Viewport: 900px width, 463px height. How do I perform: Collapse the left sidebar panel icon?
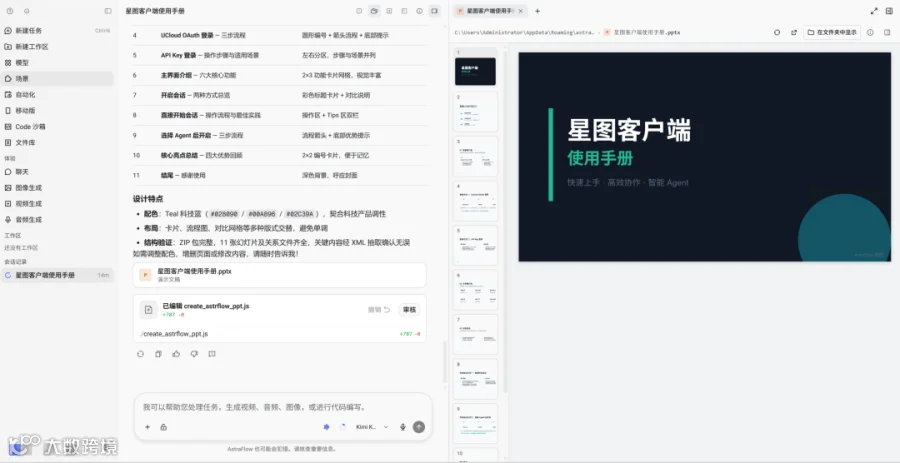click(108, 11)
